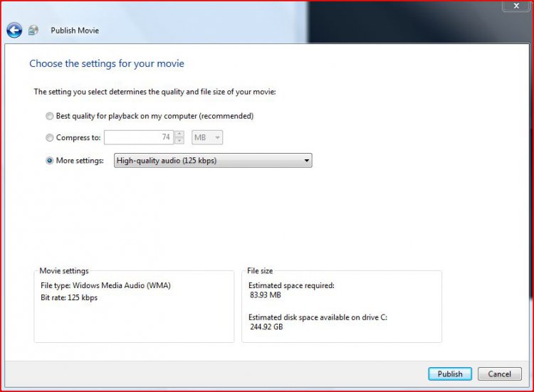
Task: Click the 'Choose the settings for your movie' heading
Action: tap(107, 63)
